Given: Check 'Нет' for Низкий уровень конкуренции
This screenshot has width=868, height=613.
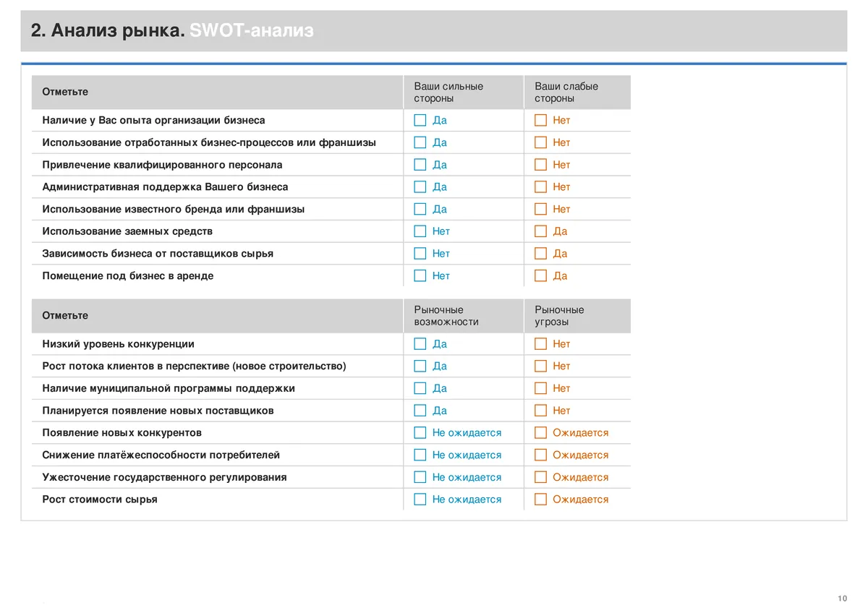Looking at the screenshot, I should pos(540,344).
